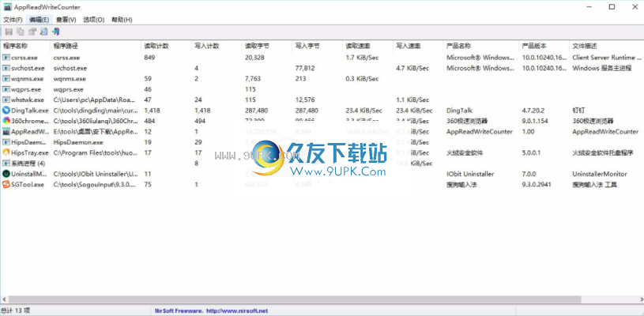The width and height of the screenshot is (644, 316).
Task: Click the 4.7.20.2 product version cell
Action: tap(534, 111)
